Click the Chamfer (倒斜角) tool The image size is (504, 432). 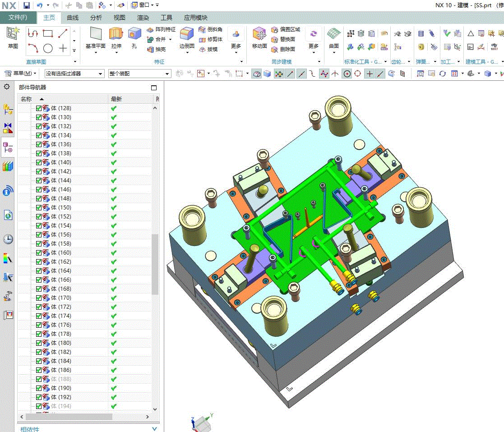click(211, 29)
